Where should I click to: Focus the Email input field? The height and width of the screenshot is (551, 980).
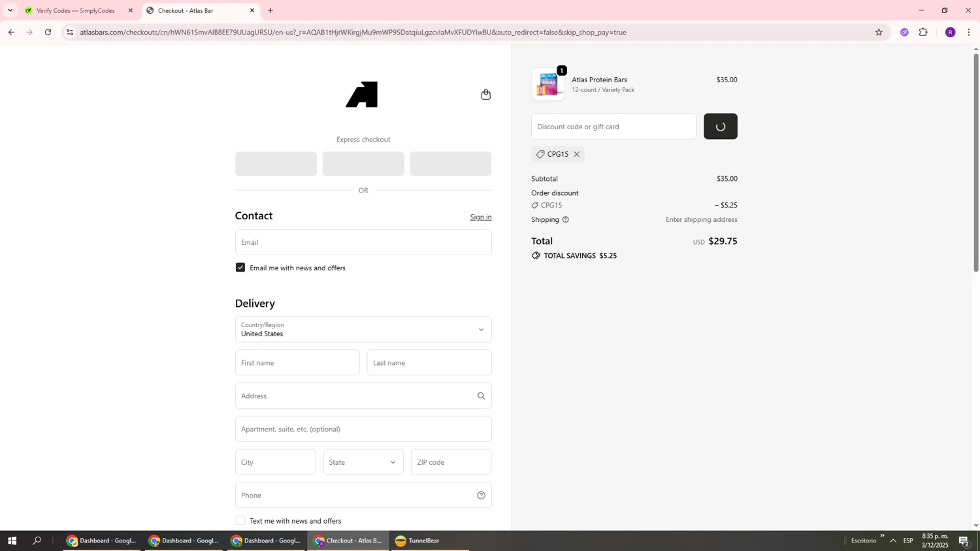[363, 242]
